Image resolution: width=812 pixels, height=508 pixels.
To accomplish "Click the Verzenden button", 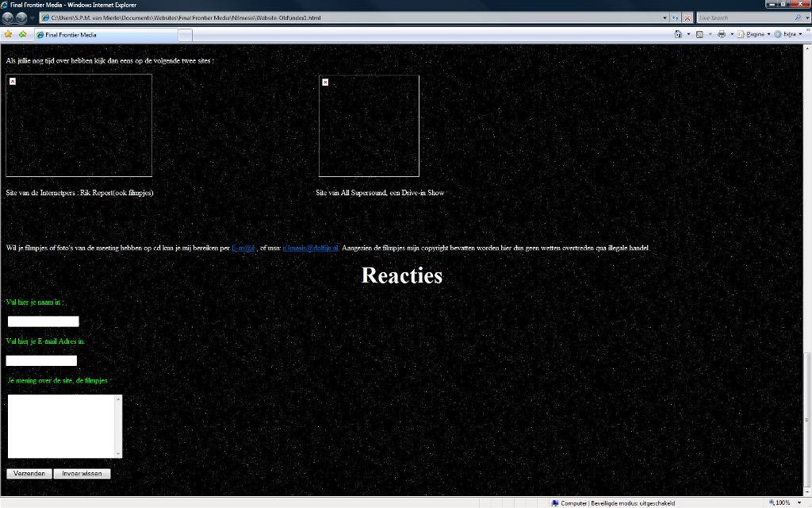I will click(29, 473).
